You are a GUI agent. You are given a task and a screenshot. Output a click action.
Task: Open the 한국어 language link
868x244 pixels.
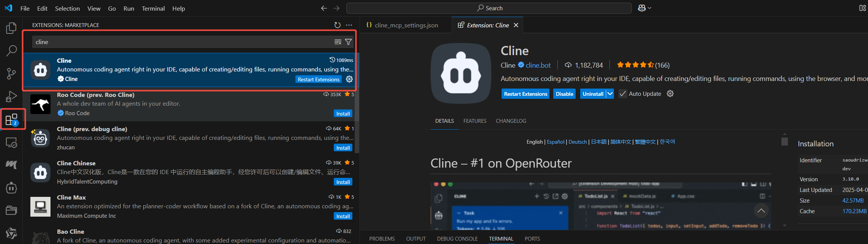click(667, 142)
